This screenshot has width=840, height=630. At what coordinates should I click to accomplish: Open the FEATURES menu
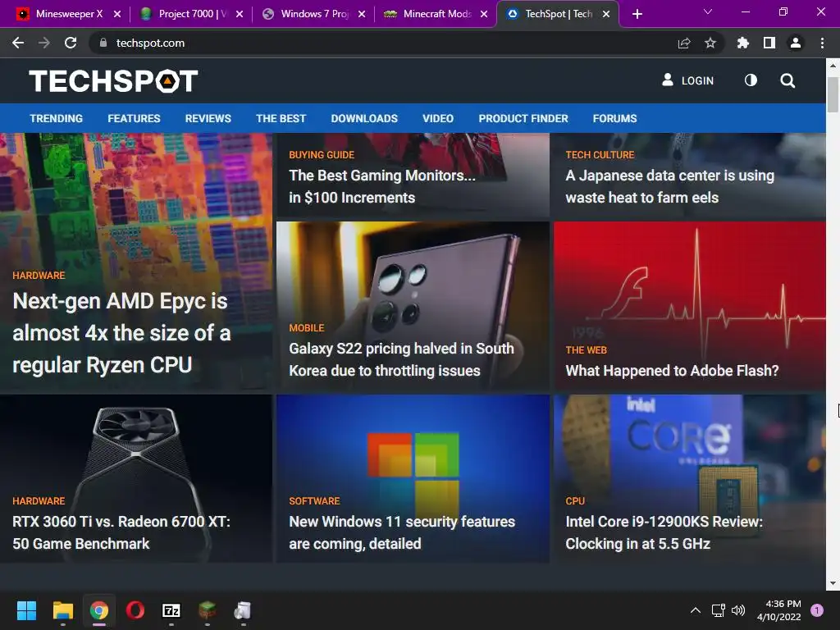(134, 118)
